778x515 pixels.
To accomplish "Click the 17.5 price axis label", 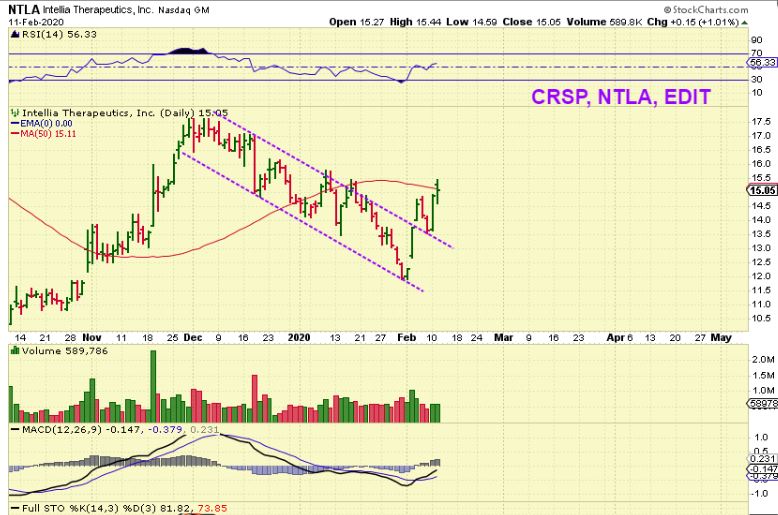I will coord(761,122).
